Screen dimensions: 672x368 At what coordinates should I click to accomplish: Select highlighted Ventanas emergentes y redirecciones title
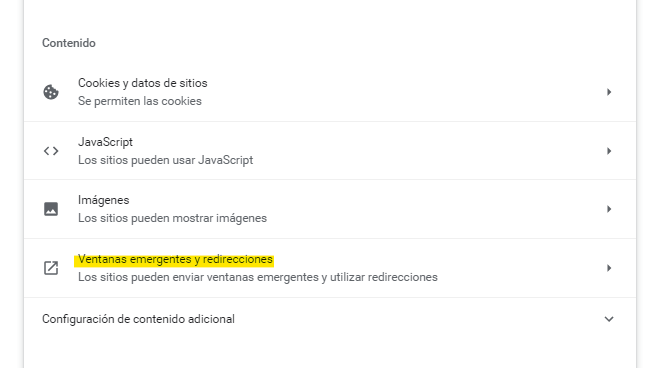click(175, 260)
